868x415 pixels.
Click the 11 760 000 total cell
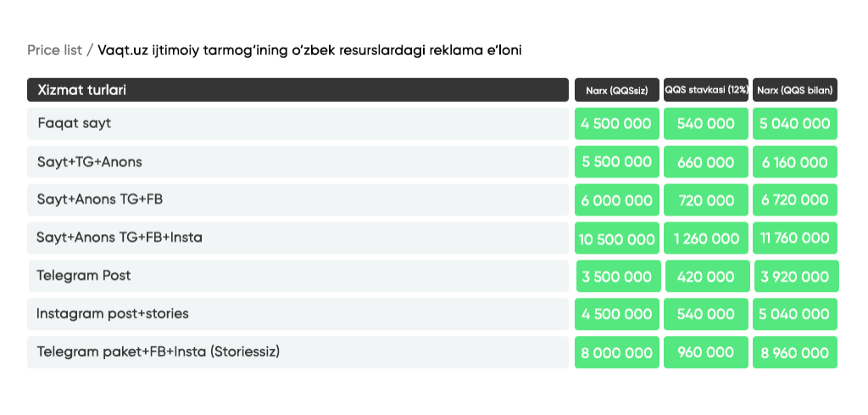pyautogui.click(x=795, y=238)
